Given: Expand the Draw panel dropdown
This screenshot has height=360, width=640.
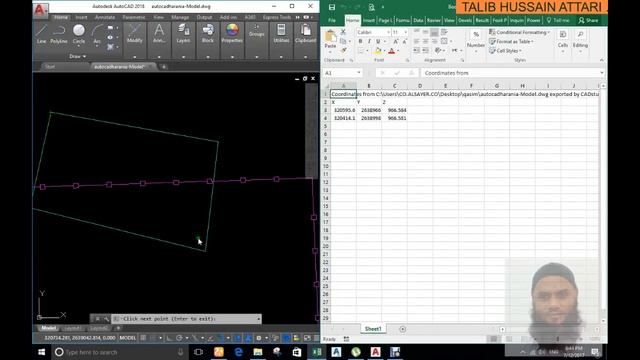Looking at the screenshot, I should point(78,56).
